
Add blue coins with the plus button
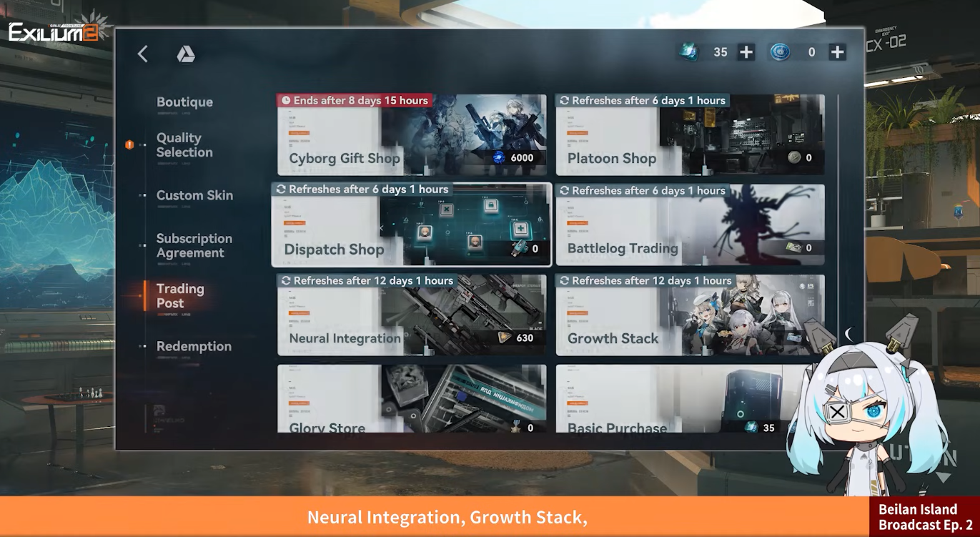837,52
